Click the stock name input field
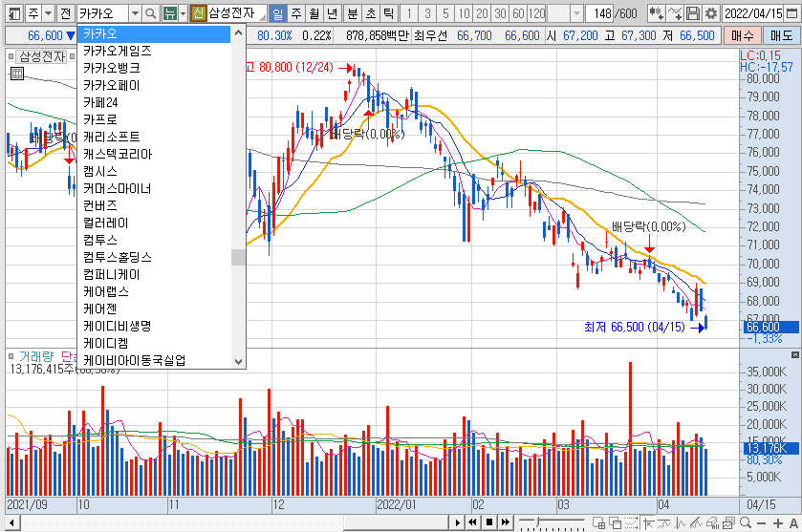Image resolution: width=802 pixels, height=532 pixels. click(103, 13)
